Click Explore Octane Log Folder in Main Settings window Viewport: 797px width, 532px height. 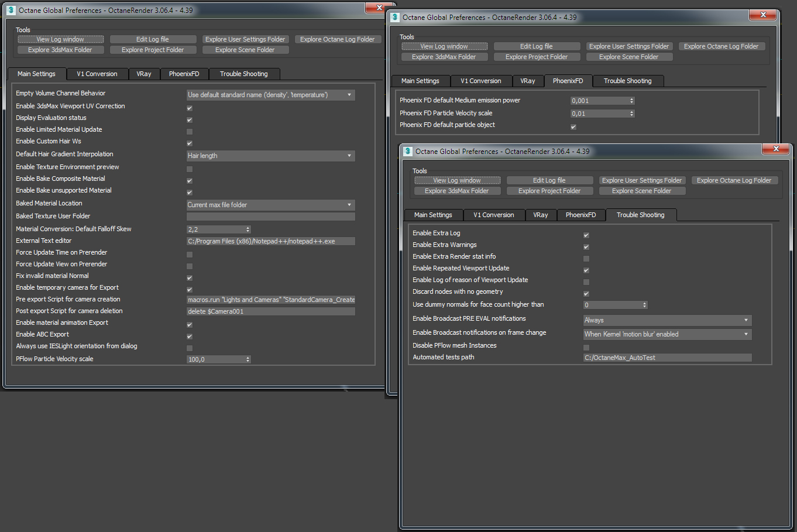tap(338, 39)
